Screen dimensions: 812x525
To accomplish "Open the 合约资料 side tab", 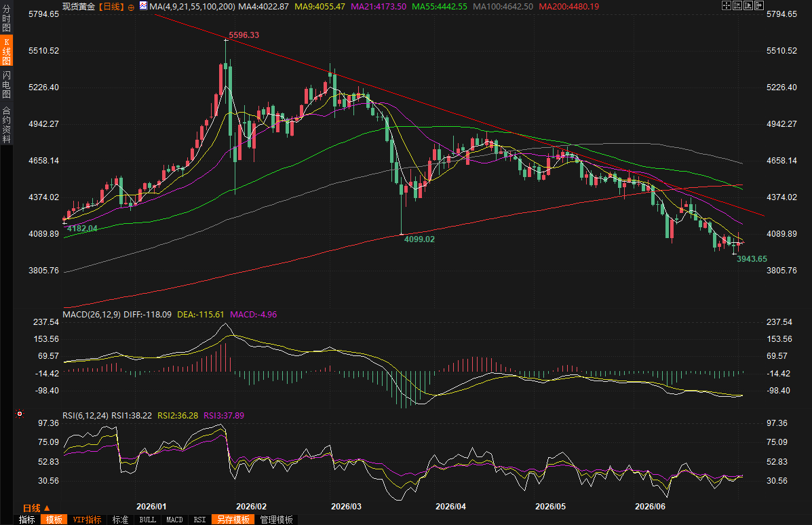I will 6,124.
